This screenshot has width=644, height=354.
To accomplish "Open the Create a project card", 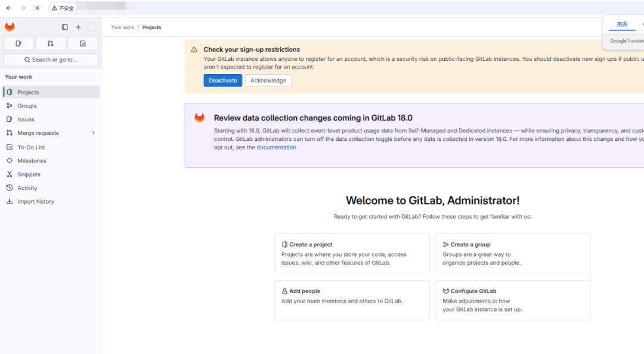I will pyautogui.click(x=352, y=253).
